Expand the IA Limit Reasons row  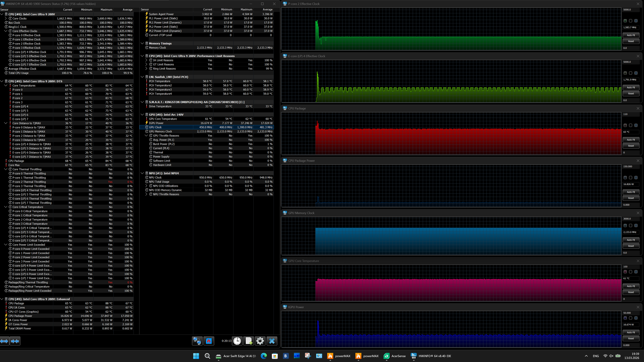[146, 60]
